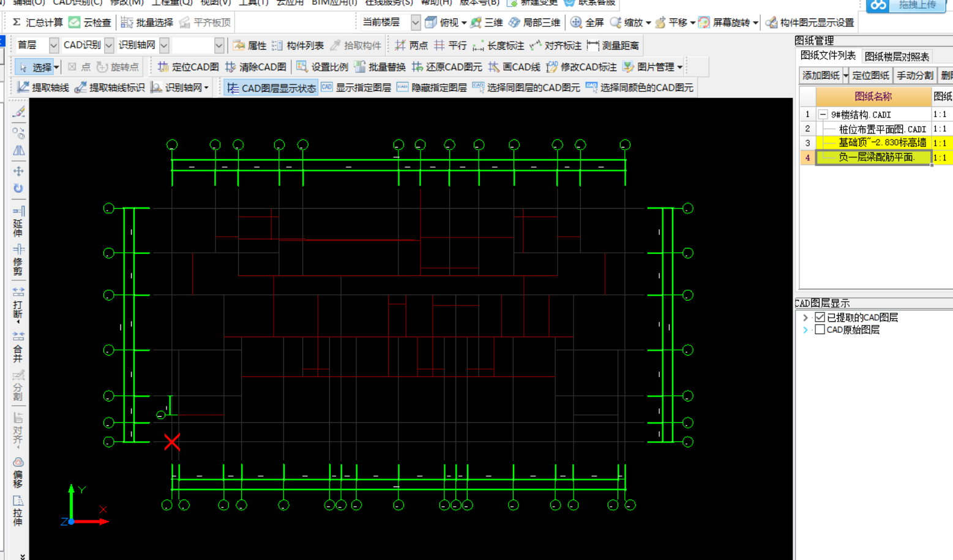The height and width of the screenshot is (560, 953).
Task: Click 汇总计算 sigma icon
Action: 17,23
